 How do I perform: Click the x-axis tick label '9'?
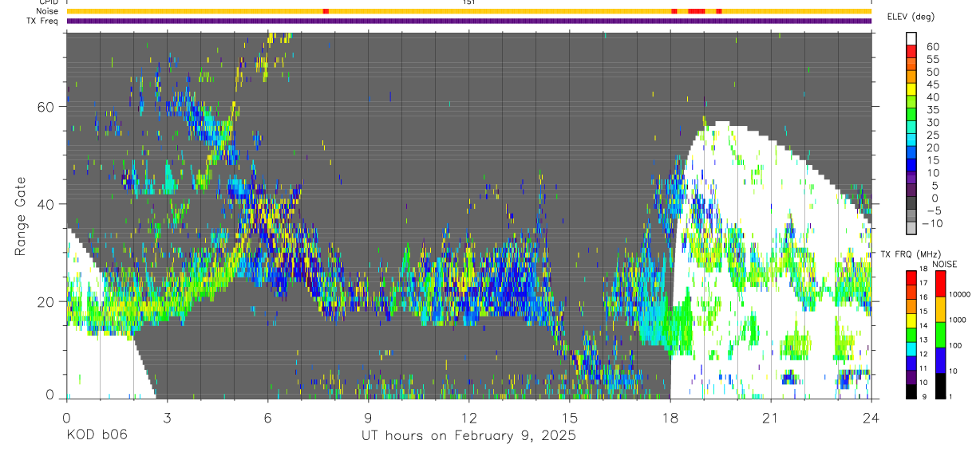tap(369, 418)
